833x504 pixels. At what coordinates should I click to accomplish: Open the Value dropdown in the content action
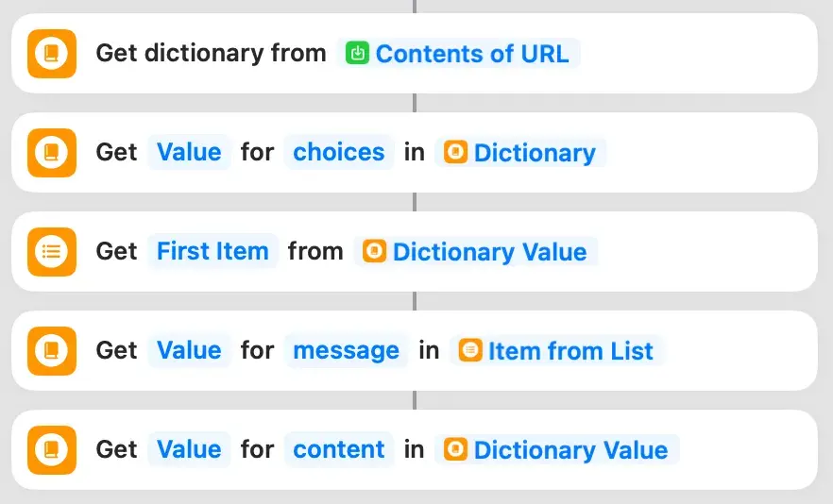pos(189,449)
